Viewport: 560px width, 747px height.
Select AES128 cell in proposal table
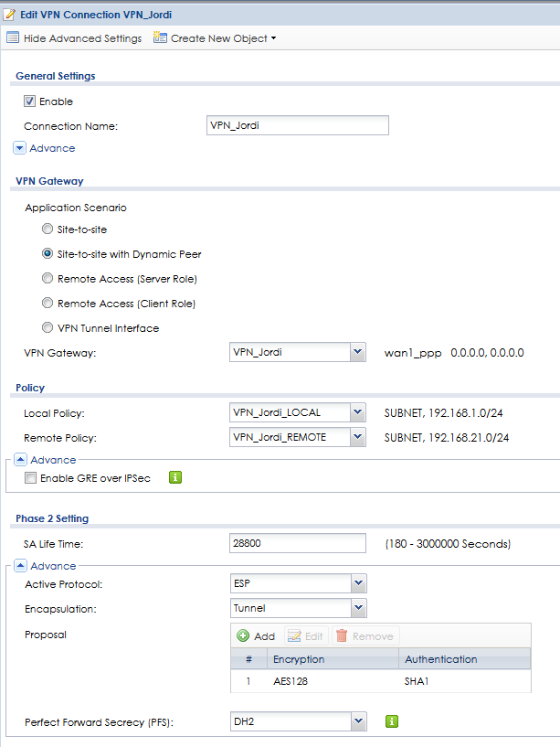291,681
